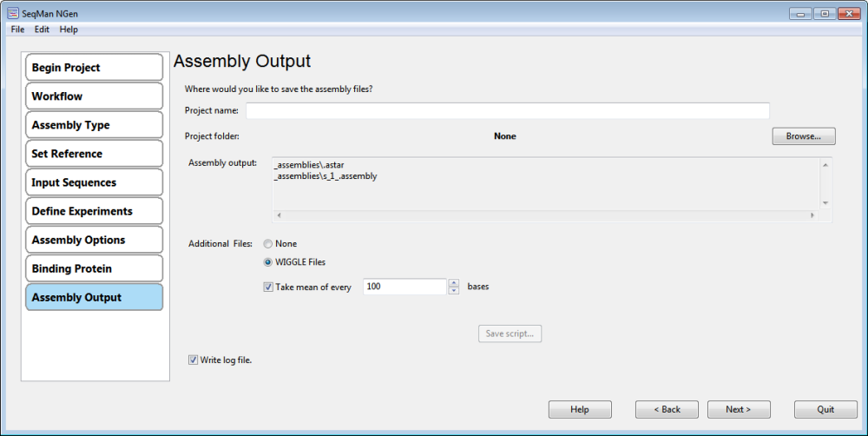The height and width of the screenshot is (436, 868).
Task: Go back with the Back button
Action: (x=667, y=409)
